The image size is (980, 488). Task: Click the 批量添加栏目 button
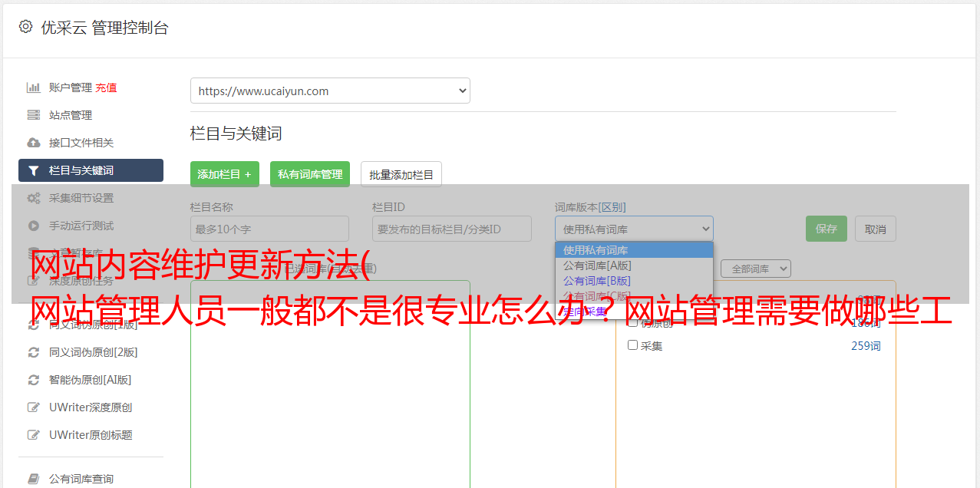(401, 174)
